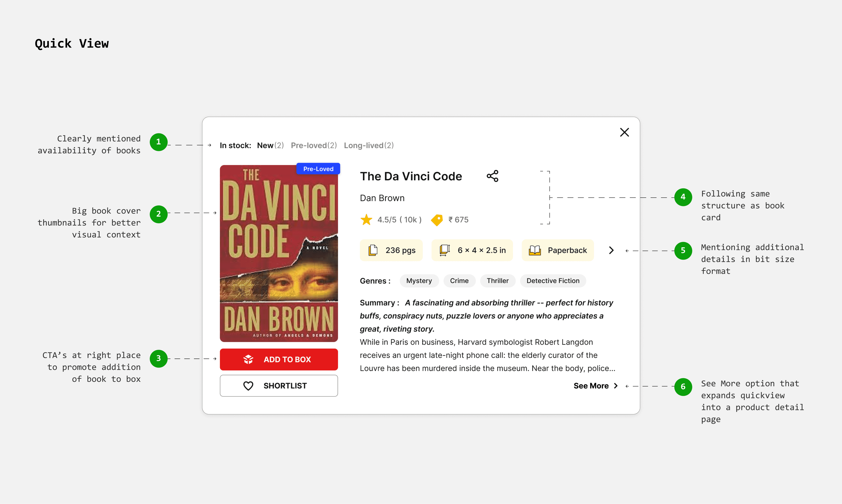The image size is (842, 504).
Task: Select the New stock option
Action: coord(270,145)
